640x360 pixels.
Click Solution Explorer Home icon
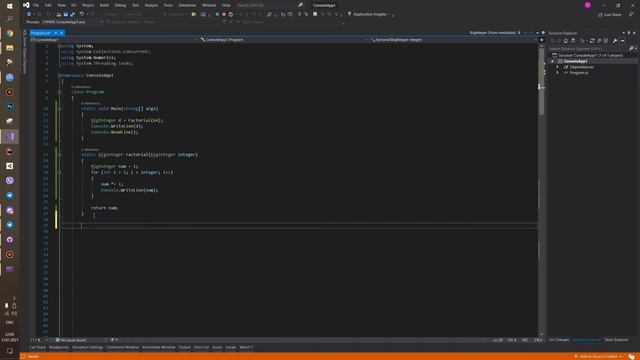pyautogui.click(x=566, y=41)
